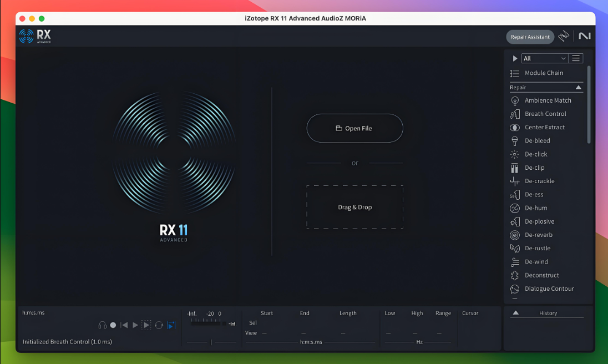The height and width of the screenshot is (364, 608).
Task: Click the View row label
Action: [x=251, y=332]
